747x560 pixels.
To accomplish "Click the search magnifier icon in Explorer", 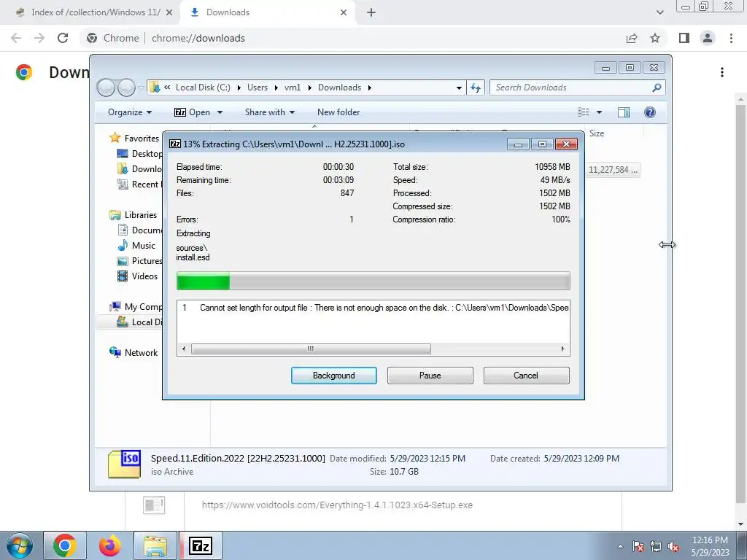I will pos(657,87).
